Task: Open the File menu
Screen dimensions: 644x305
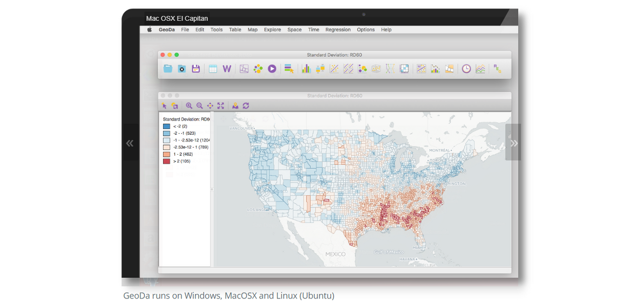Action: [x=185, y=30]
